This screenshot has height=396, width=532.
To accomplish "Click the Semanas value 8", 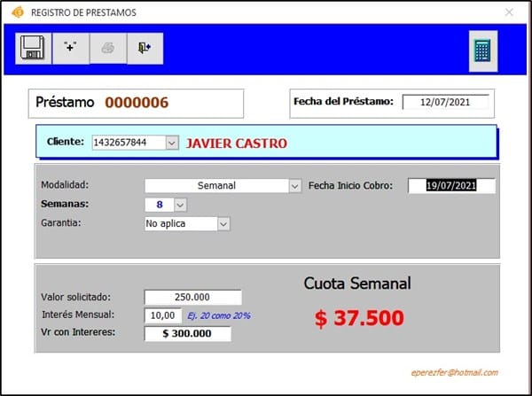I will tap(160, 205).
